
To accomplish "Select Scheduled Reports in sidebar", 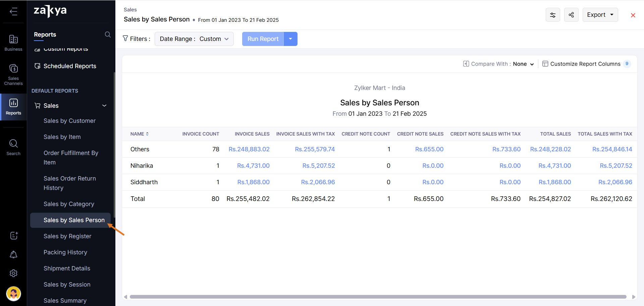I will click(x=70, y=66).
